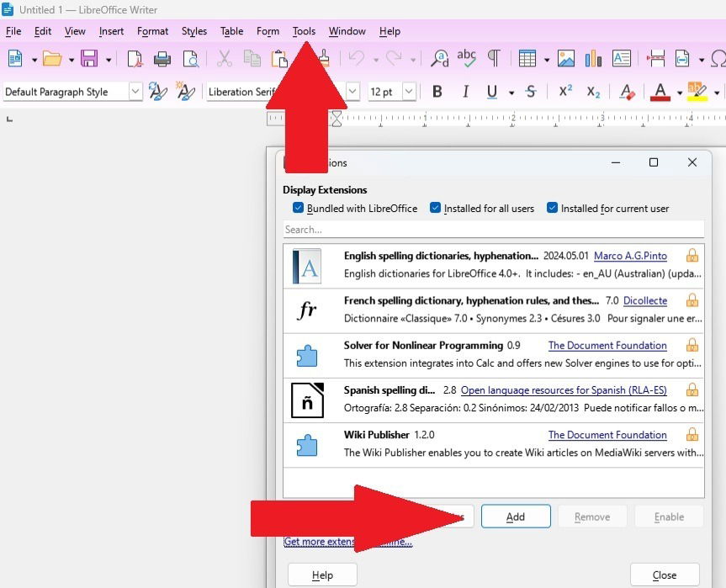Toggle formatting marks pilcrow icon

pyautogui.click(x=494, y=59)
